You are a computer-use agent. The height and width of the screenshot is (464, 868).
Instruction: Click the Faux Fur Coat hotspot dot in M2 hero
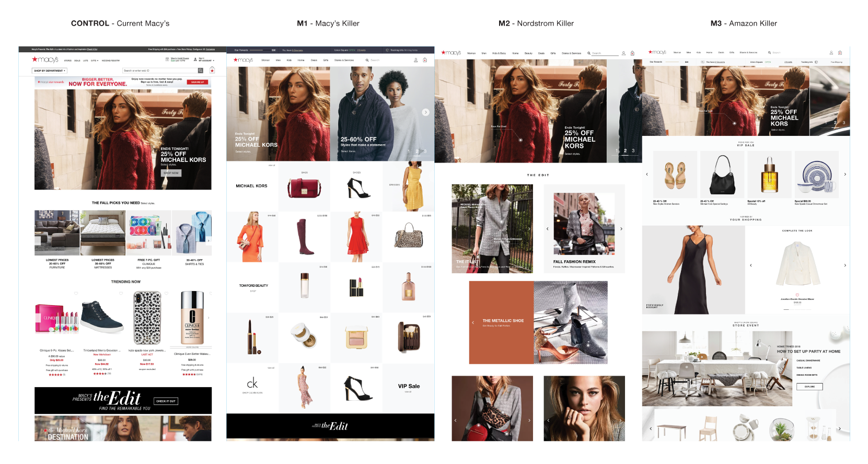coord(520,140)
